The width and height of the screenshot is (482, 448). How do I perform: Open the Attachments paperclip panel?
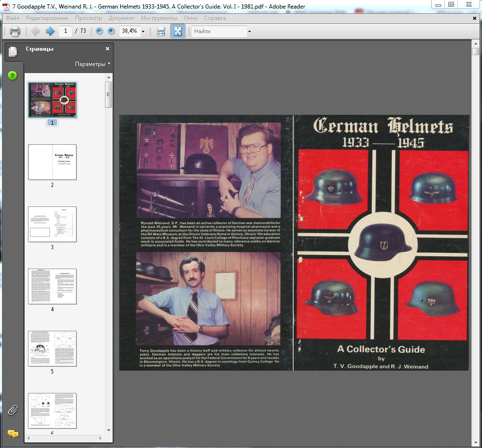point(12,410)
